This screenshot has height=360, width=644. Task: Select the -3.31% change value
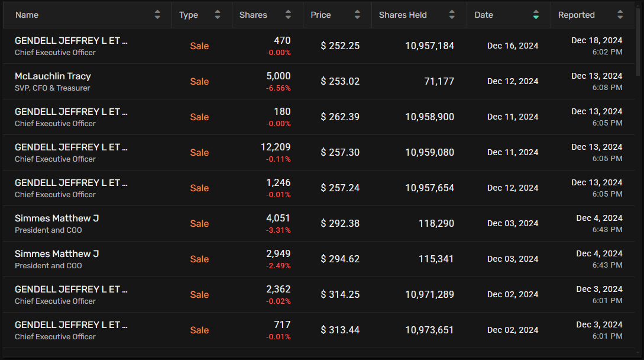click(x=278, y=230)
